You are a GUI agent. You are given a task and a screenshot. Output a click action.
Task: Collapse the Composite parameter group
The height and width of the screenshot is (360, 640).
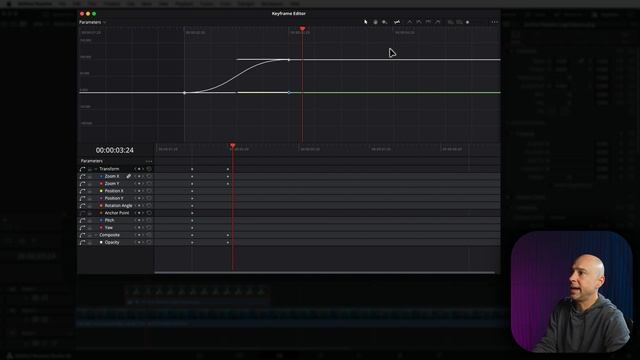(x=96, y=235)
